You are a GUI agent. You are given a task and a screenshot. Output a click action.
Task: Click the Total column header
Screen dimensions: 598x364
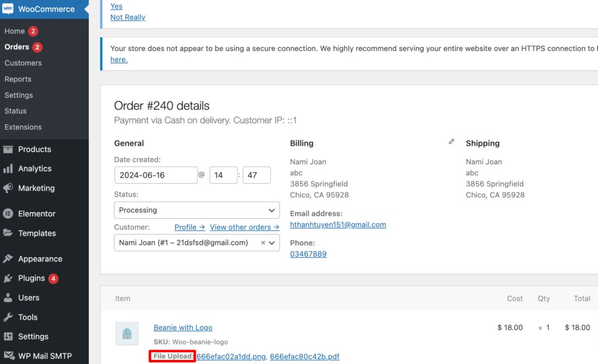click(582, 299)
